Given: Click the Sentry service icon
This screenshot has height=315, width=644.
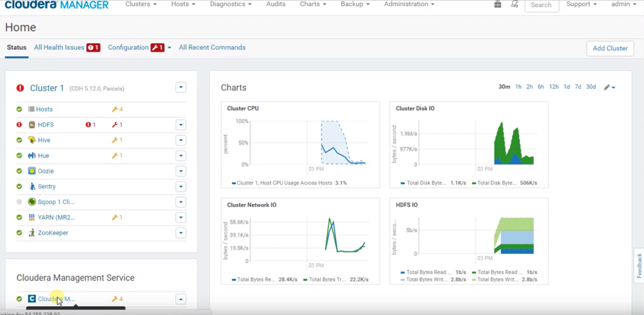Looking at the screenshot, I should pos(32,186).
